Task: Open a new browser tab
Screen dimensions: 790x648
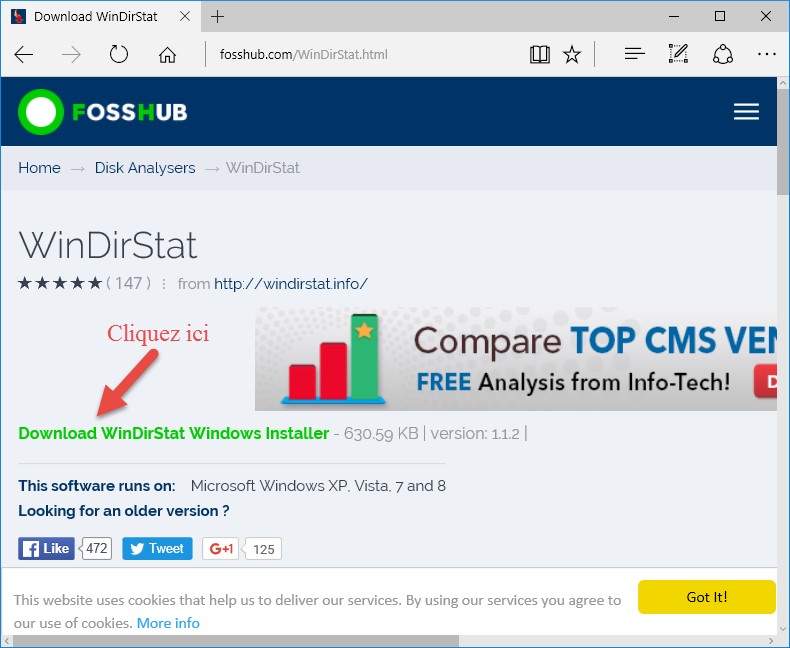Action: (x=217, y=17)
